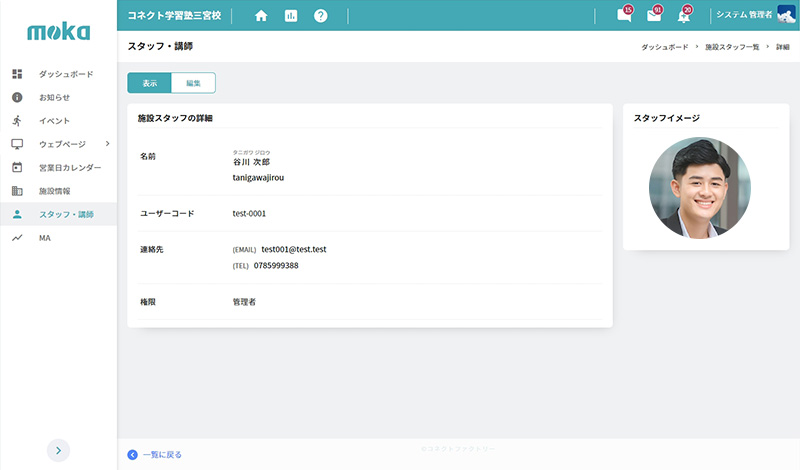Click the staff profile photo
Image resolution: width=800 pixels, height=470 pixels.
699,187
